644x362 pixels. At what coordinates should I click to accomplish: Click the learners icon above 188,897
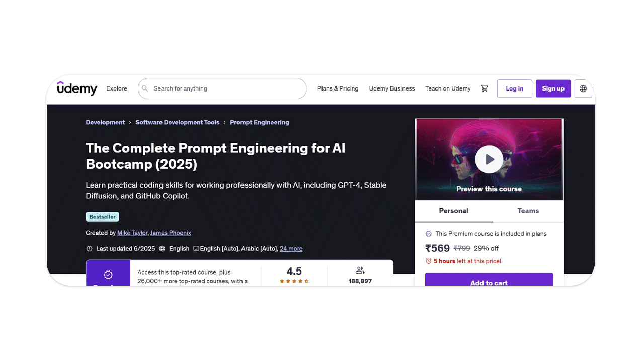tap(360, 270)
